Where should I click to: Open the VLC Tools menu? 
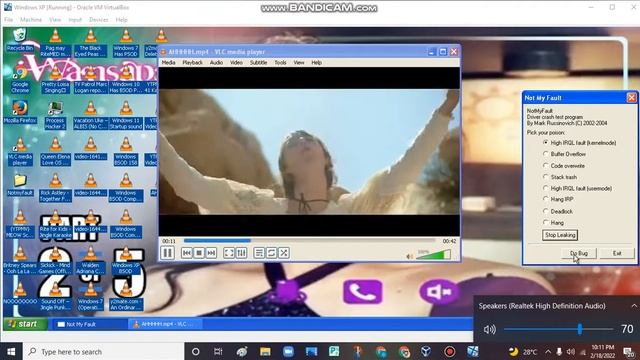tap(280, 62)
